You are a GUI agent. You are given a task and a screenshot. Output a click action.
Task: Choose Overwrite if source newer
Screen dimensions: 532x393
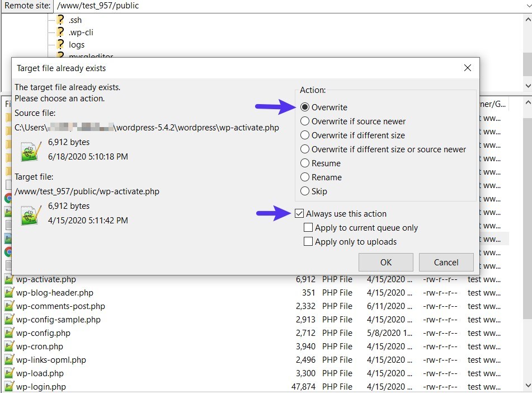tap(305, 121)
